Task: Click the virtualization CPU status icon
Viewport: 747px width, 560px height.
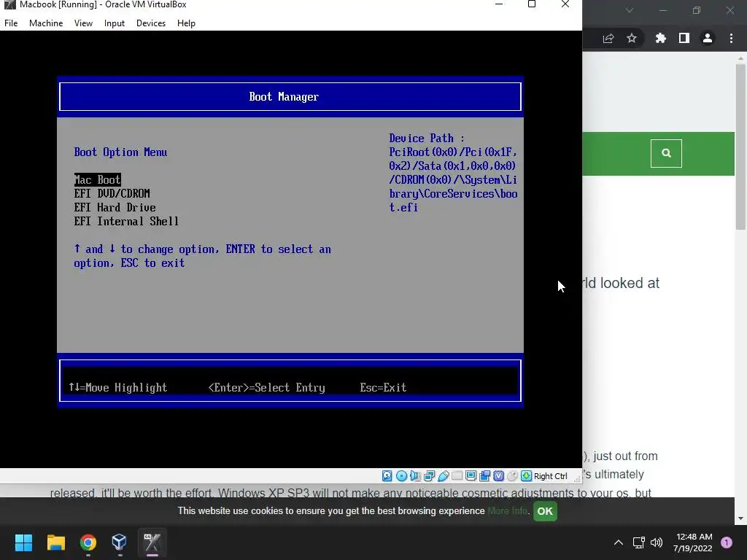Action: tap(499, 475)
